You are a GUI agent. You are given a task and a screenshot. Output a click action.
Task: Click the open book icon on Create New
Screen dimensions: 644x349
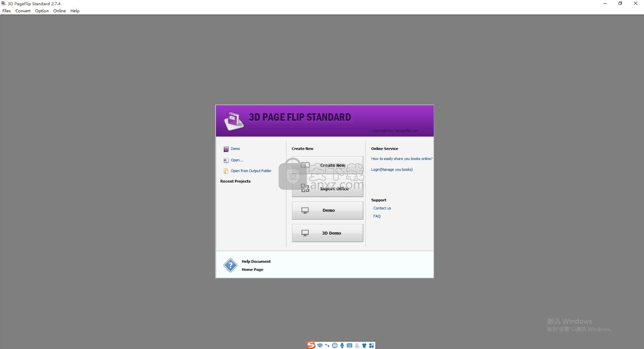point(305,165)
